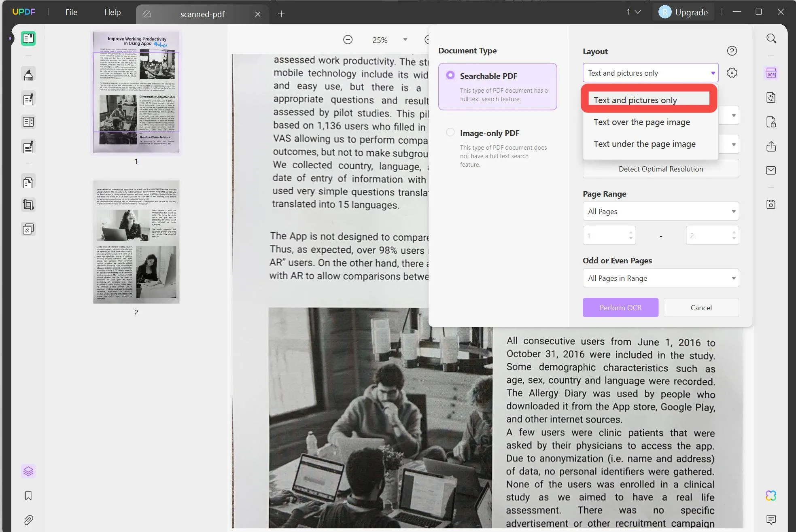Click the Help menu in menu bar
The width and height of the screenshot is (796, 532).
click(113, 11)
